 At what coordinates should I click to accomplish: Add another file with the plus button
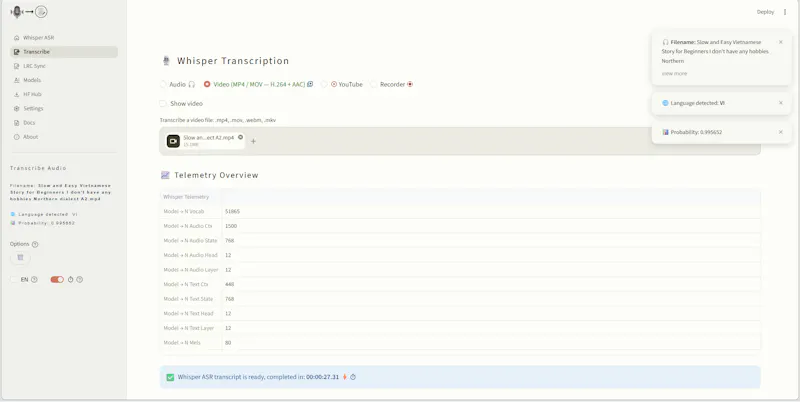[253, 141]
